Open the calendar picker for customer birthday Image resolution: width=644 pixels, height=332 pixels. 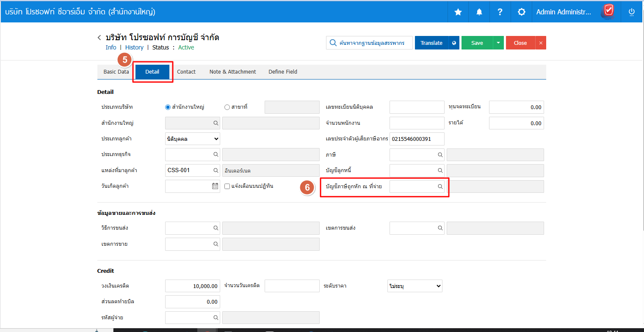coord(215,186)
